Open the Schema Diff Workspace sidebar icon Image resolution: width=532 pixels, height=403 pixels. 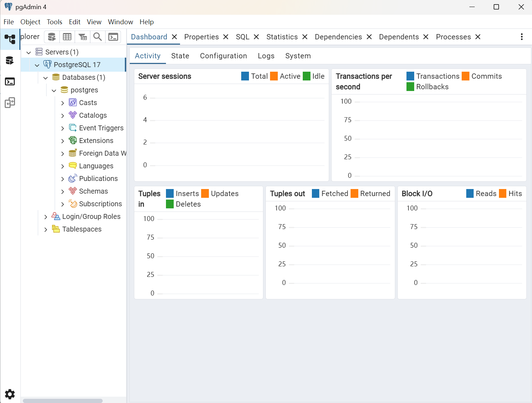[x=10, y=103]
